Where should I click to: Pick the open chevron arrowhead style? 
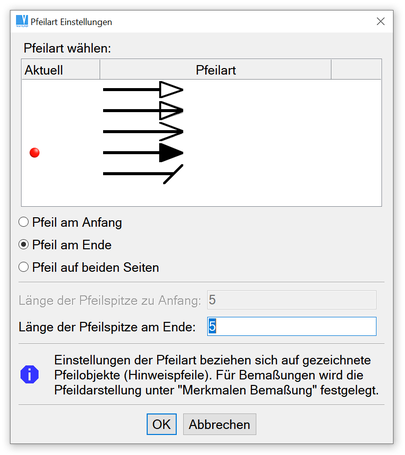(143, 132)
